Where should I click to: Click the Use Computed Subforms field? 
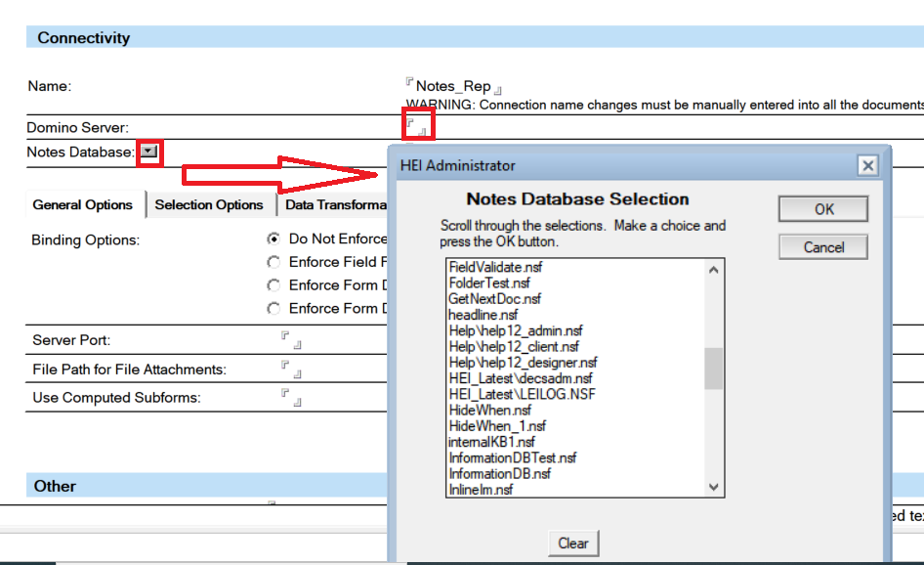[291, 398]
